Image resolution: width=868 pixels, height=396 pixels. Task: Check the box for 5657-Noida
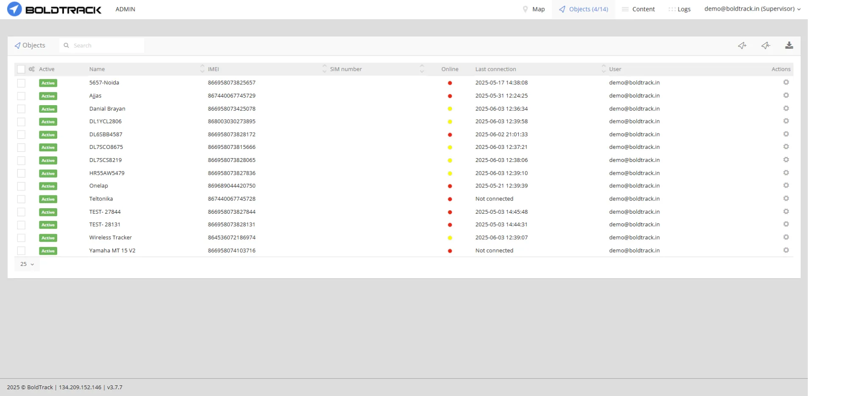coord(21,83)
